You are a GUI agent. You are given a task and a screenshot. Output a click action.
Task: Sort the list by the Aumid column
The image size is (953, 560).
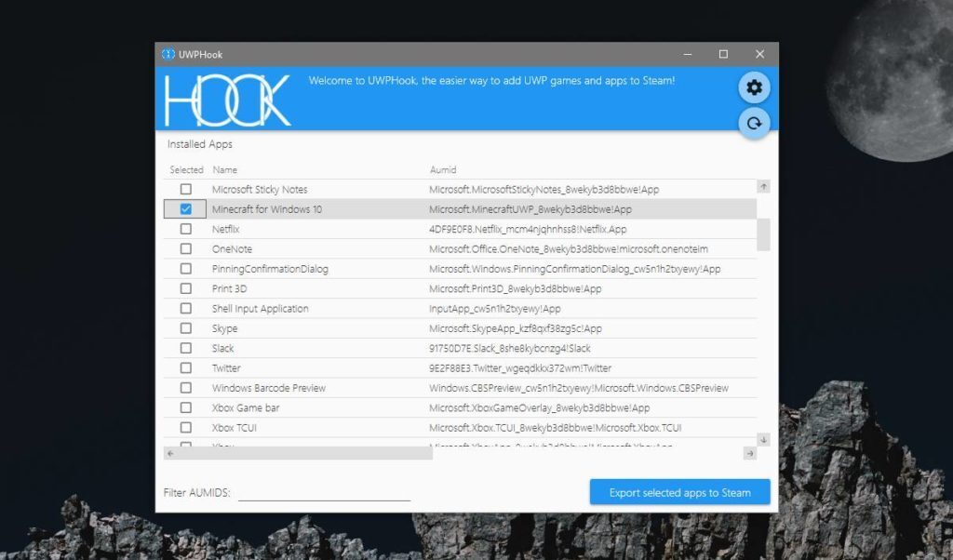coord(441,169)
